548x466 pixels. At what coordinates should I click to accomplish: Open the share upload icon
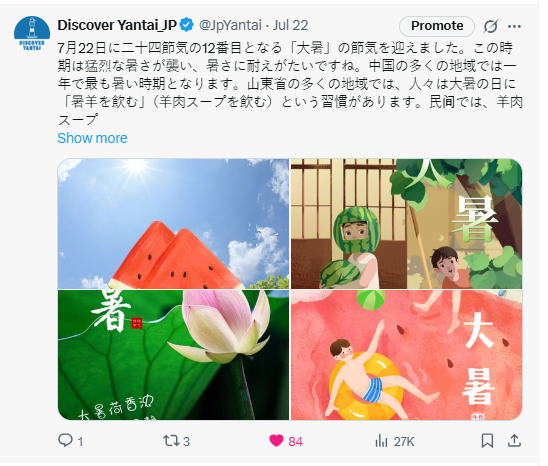click(514, 440)
